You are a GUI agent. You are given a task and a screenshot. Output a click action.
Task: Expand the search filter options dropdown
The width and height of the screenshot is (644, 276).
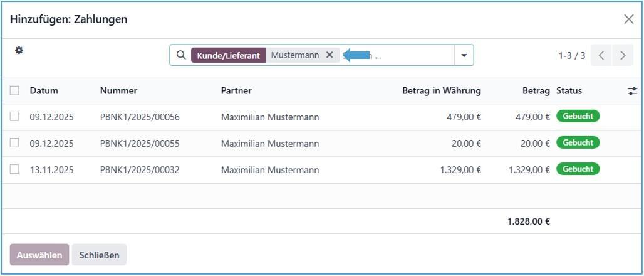[464, 55]
